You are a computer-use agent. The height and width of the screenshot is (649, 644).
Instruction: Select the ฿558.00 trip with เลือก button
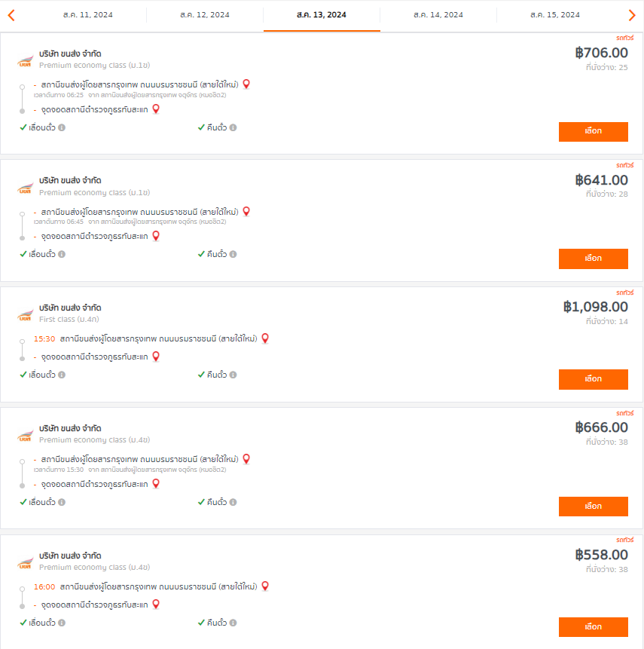point(593,627)
